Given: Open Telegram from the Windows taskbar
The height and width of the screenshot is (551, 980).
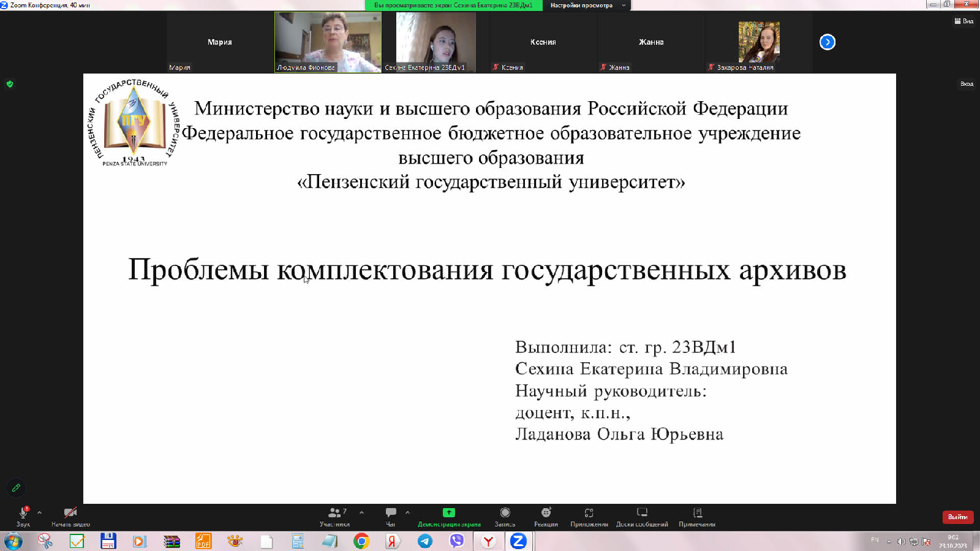Looking at the screenshot, I should pyautogui.click(x=425, y=541).
